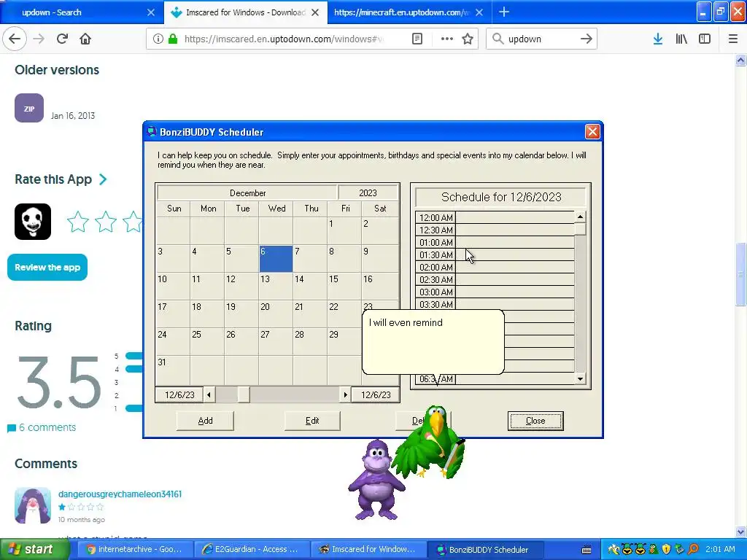Close the BonziBUDDY Scheduler with red X
747x560 pixels.
click(x=592, y=131)
